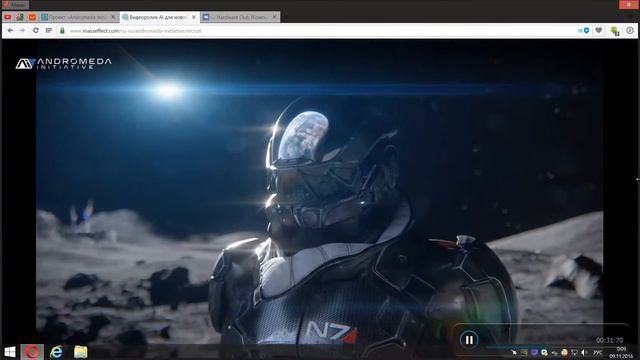Image resolution: width=640 pixels, height=360 pixels.
Task: Open the Opera menu button
Action: pyautogui.click(x=15, y=4)
